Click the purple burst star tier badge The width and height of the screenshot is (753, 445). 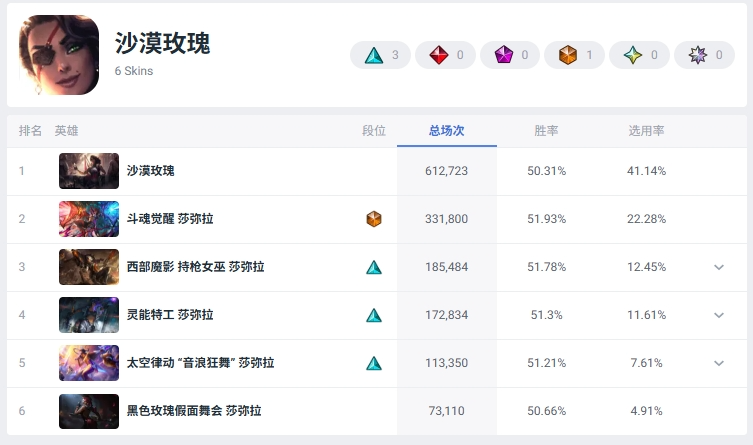pyautogui.click(x=704, y=55)
